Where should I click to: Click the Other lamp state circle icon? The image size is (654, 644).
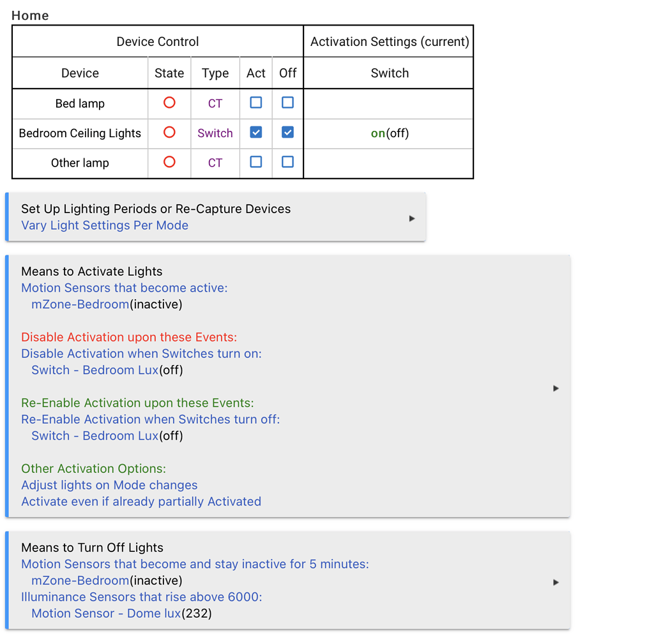click(169, 162)
